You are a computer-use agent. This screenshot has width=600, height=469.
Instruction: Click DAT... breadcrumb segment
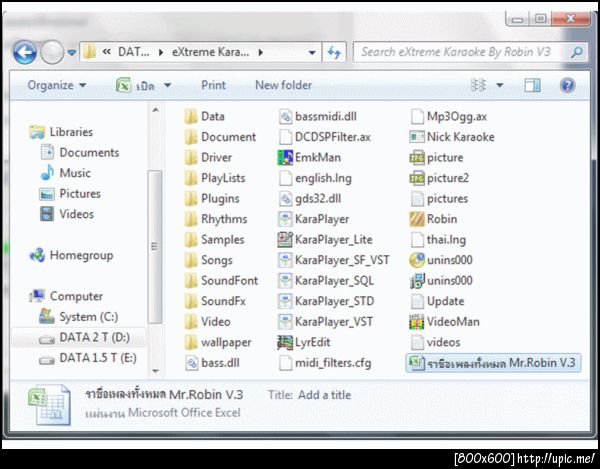pyautogui.click(x=134, y=52)
